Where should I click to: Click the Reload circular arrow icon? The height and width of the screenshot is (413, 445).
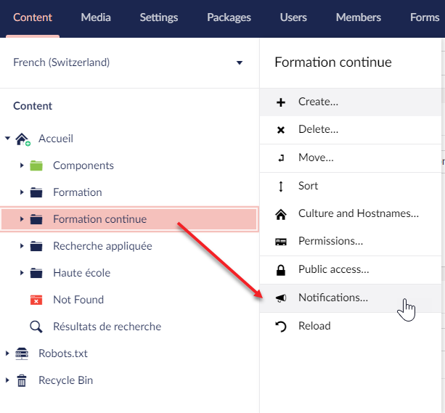tap(281, 326)
